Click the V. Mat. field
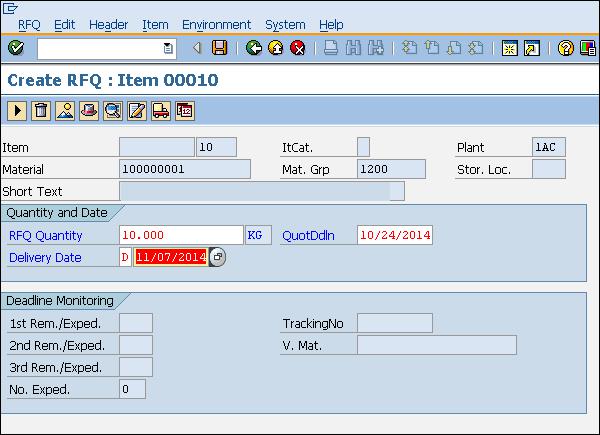 pyautogui.click(x=437, y=345)
